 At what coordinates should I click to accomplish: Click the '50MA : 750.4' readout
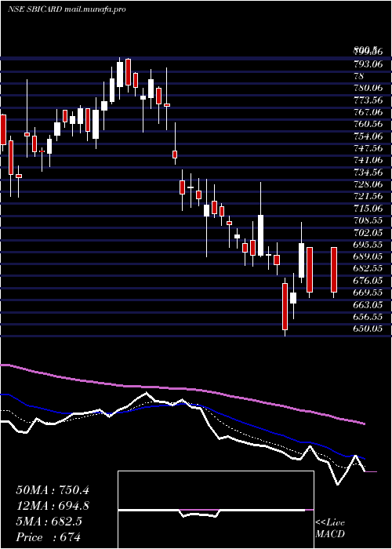tap(53, 489)
